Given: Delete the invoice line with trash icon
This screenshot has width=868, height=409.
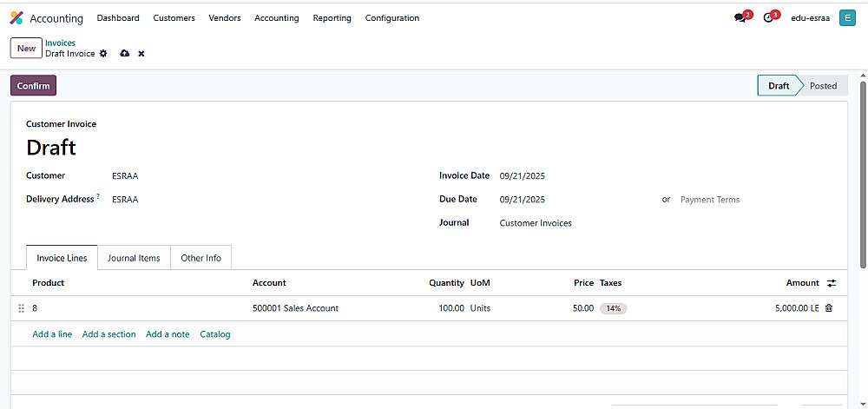Looking at the screenshot, I should [x=829, y=308].
